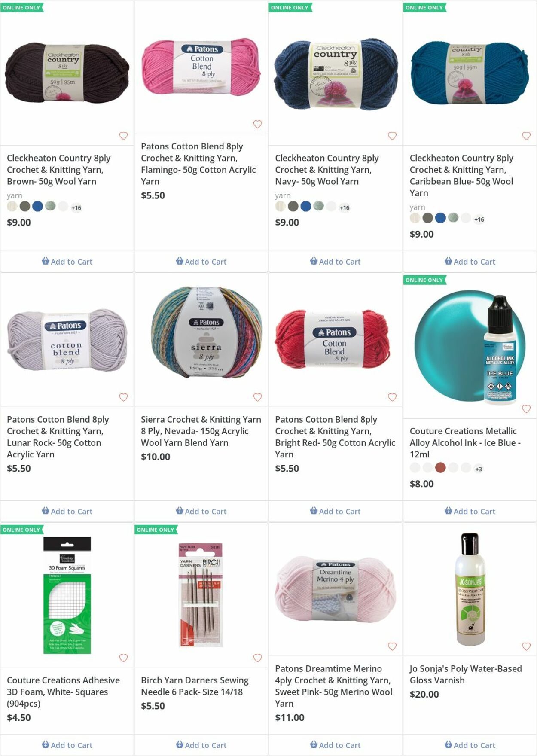Favorite the Ice Blue Alcohol Ink heart
The width and height of the screenshot is (537, 756).
coord(526,409)
